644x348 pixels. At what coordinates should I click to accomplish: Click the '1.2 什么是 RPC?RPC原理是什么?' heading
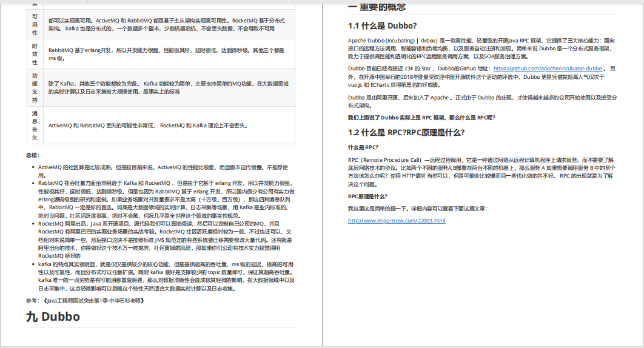click(406, 133)
